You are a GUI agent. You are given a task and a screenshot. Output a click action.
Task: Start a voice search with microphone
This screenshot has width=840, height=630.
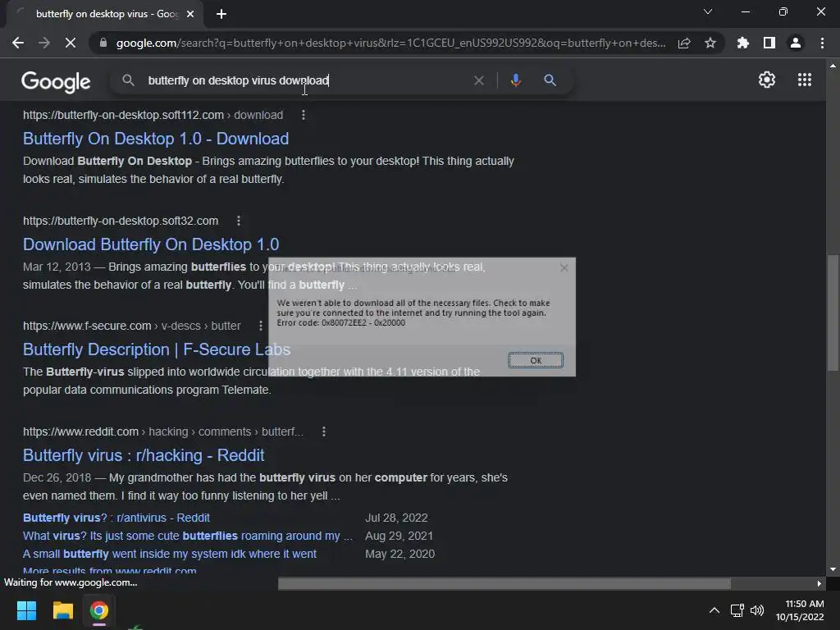(x=515, y=80)
